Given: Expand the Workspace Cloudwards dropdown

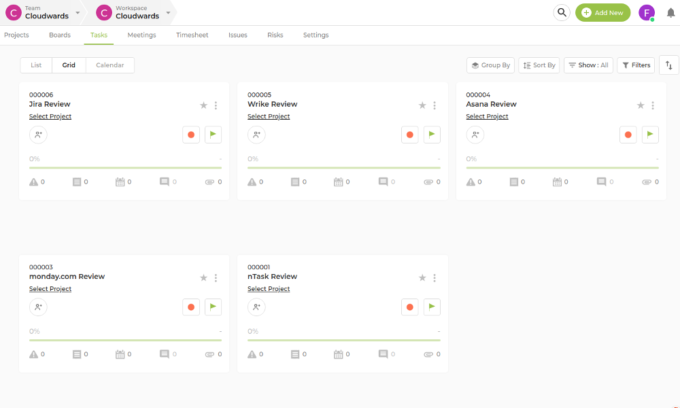Looking at the screenshot, I should click(x=168, y=13).
